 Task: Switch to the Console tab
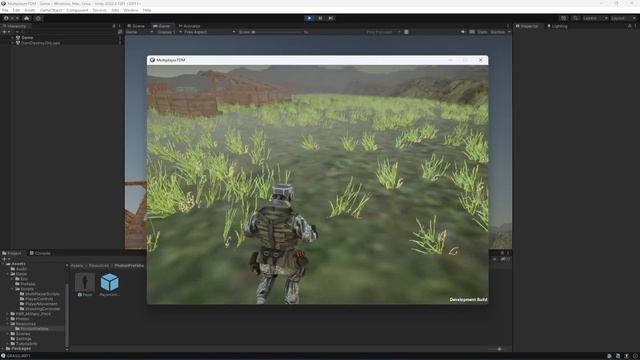pos(40,253)
